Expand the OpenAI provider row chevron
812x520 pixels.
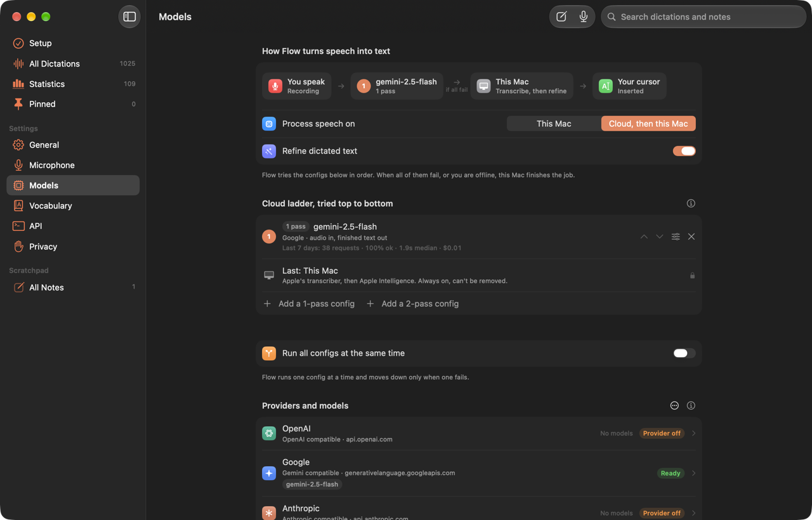coord(693,434)
